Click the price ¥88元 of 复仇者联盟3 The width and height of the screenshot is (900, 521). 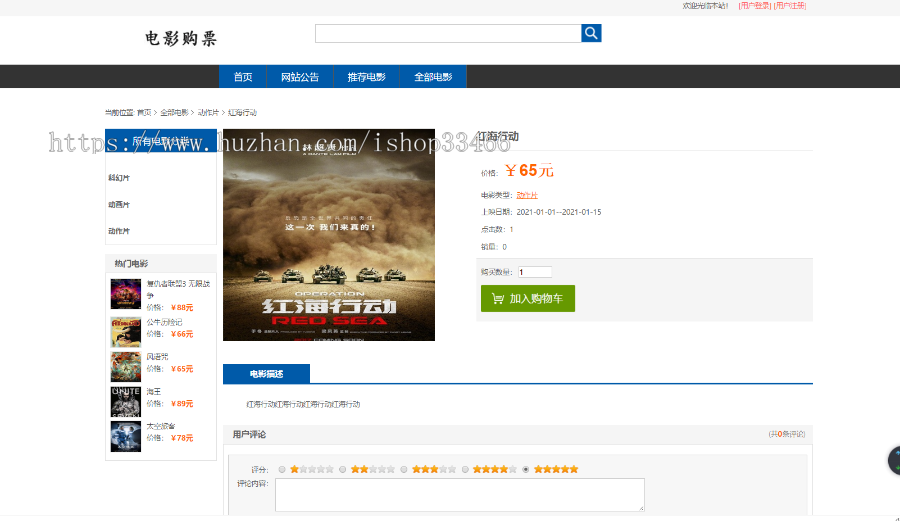pyautogui.click(x=182, y=308)
